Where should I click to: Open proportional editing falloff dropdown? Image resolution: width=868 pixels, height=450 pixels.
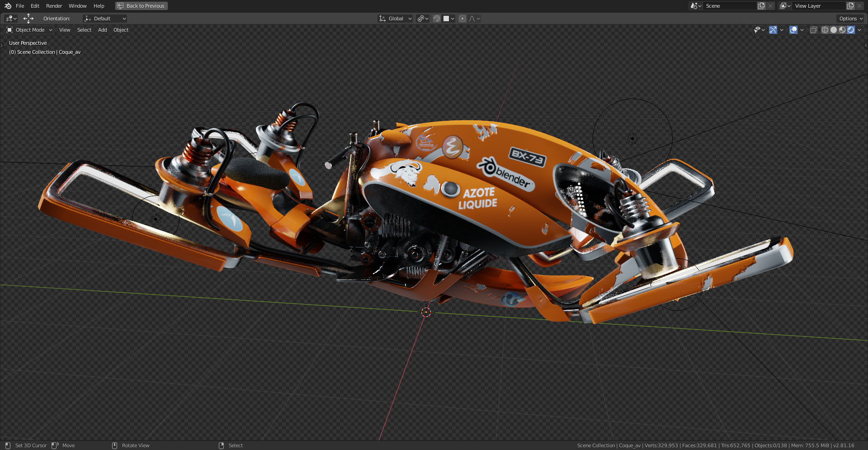coord(474,19)
